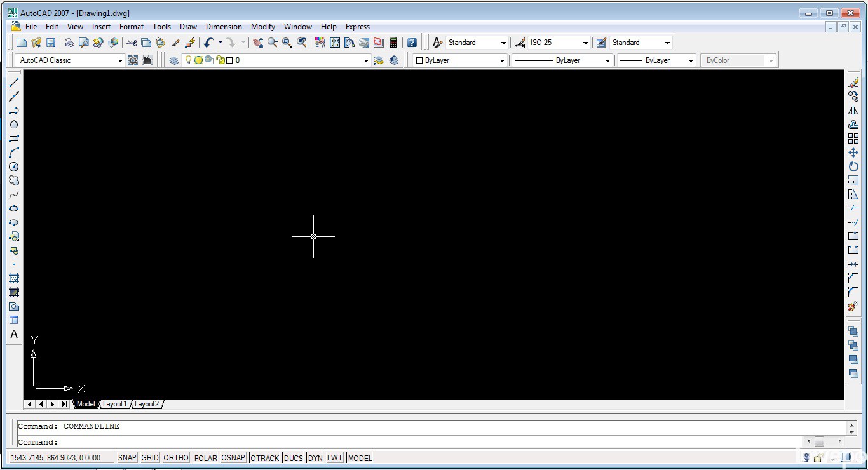Viewport: 868px width, 470px height.
Task: Select the Move tool
Action: click(x=853, y=152)
